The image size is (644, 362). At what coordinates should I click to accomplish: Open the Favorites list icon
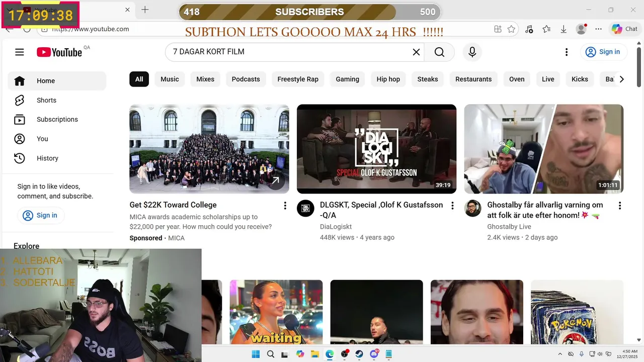546,29
